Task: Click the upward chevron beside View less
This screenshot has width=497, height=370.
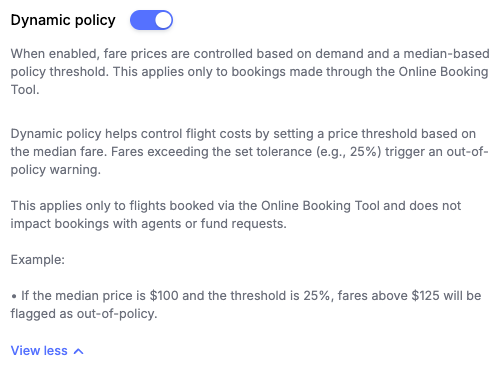Action: [x=79, y=351]
